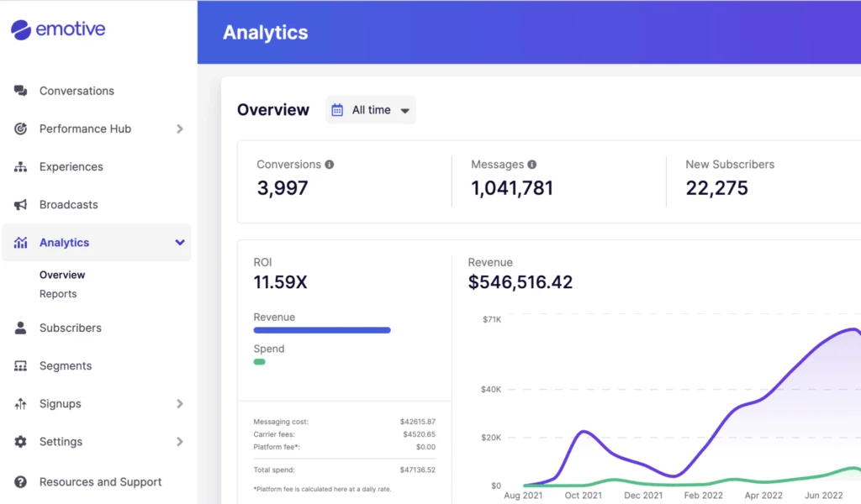Expand the Signups submenu chevron
This screenshot has height=504, width=861.
tap(180, 404)
